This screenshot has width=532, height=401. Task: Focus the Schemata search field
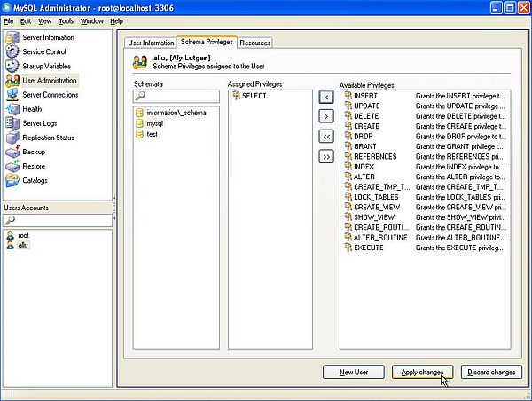coord(176,96)
